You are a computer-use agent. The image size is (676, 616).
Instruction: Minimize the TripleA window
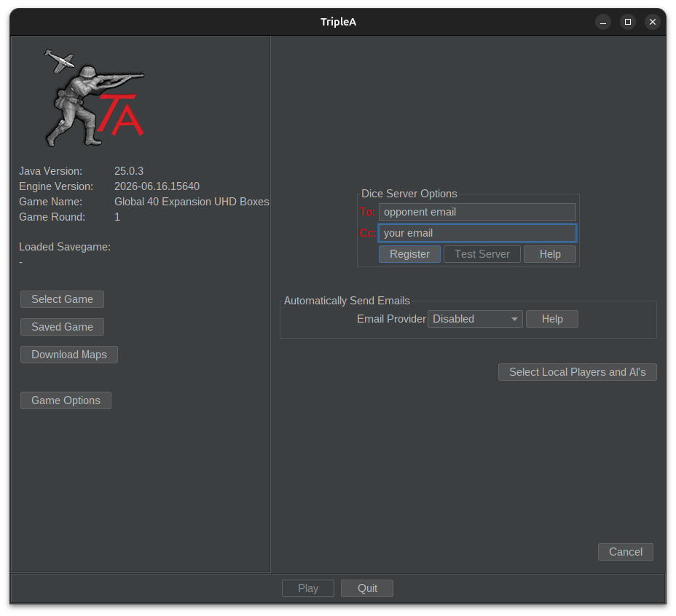pos(602,22)
